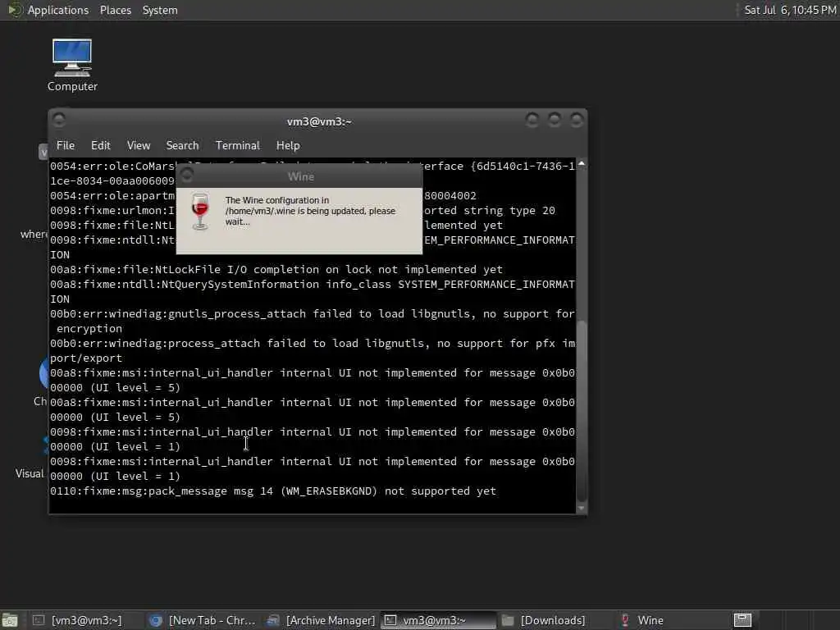Click the Wine glass icon in taskbar
Screen dimensions: 840x630
pyautogui.click(x=624, y=620)
